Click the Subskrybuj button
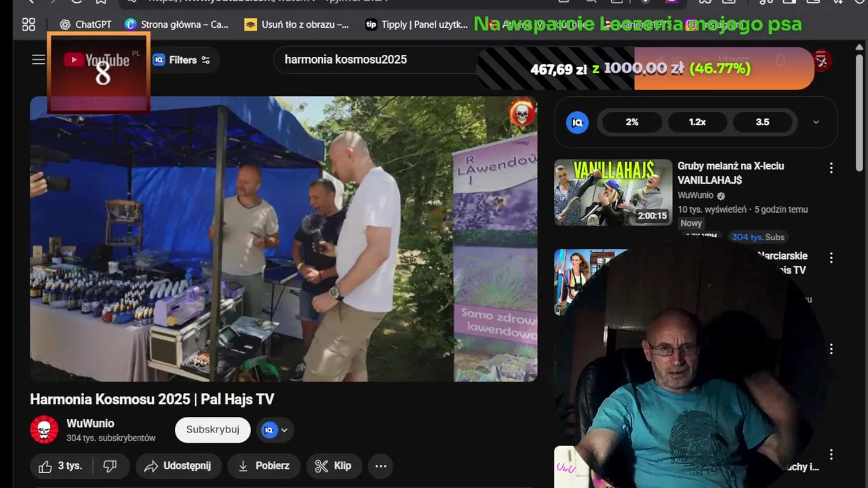The image size is (868, 488). pos(213,430)
